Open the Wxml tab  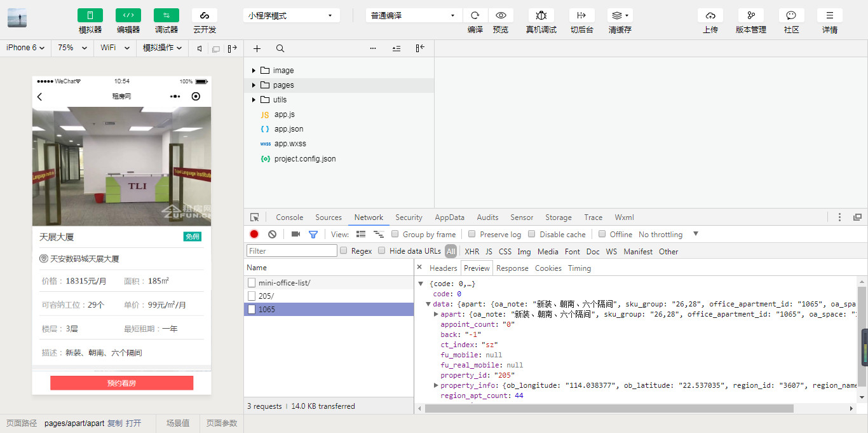pos(624,217)
